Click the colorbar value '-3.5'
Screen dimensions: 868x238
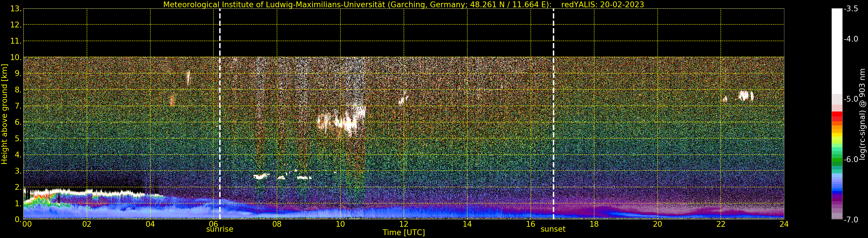(x=851, y=9)
